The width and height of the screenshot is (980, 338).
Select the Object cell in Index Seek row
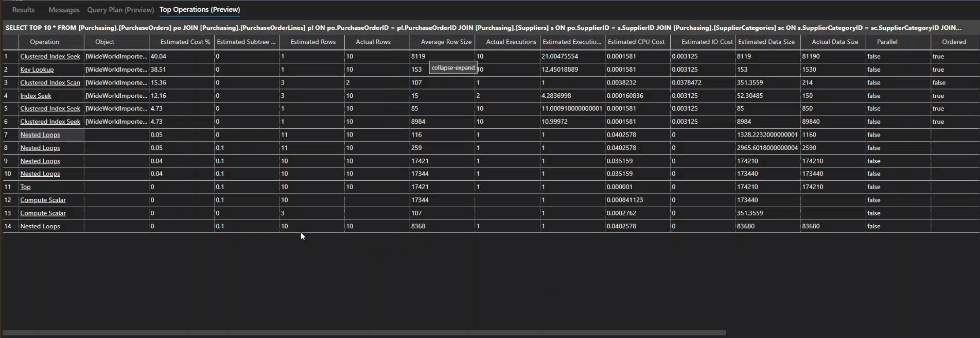(116, 96)
